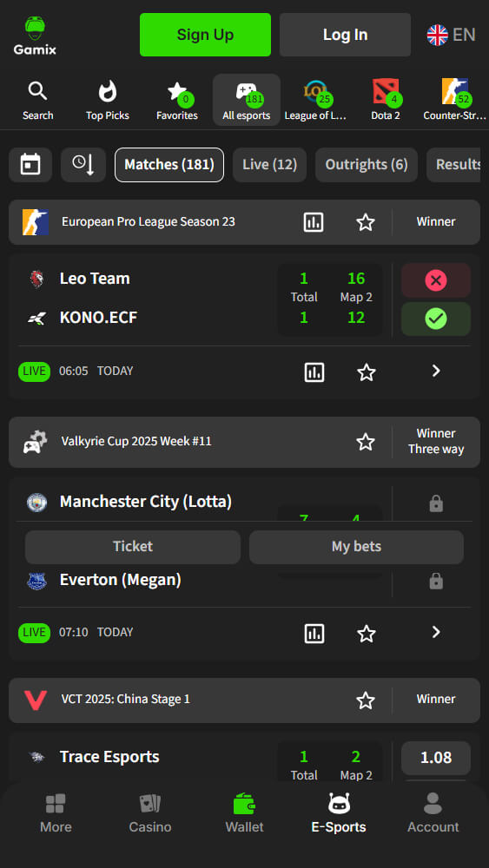Open Wallet in the bottom navigation

244,812
